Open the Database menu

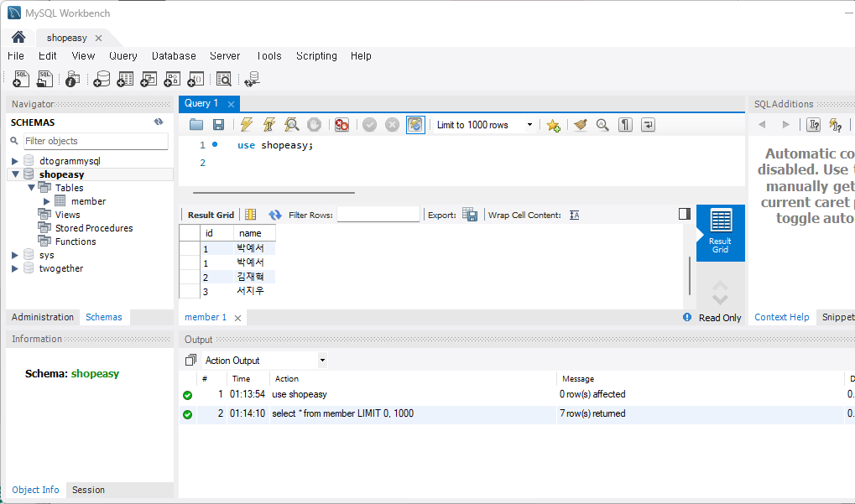point(174,55)
